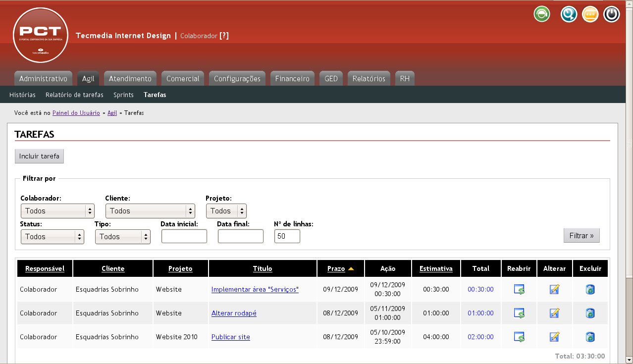This screenshot has width=633, height=364.
Task: Follow the Painel do Usuário breadcrumb link
Action: tap(76, 113)
